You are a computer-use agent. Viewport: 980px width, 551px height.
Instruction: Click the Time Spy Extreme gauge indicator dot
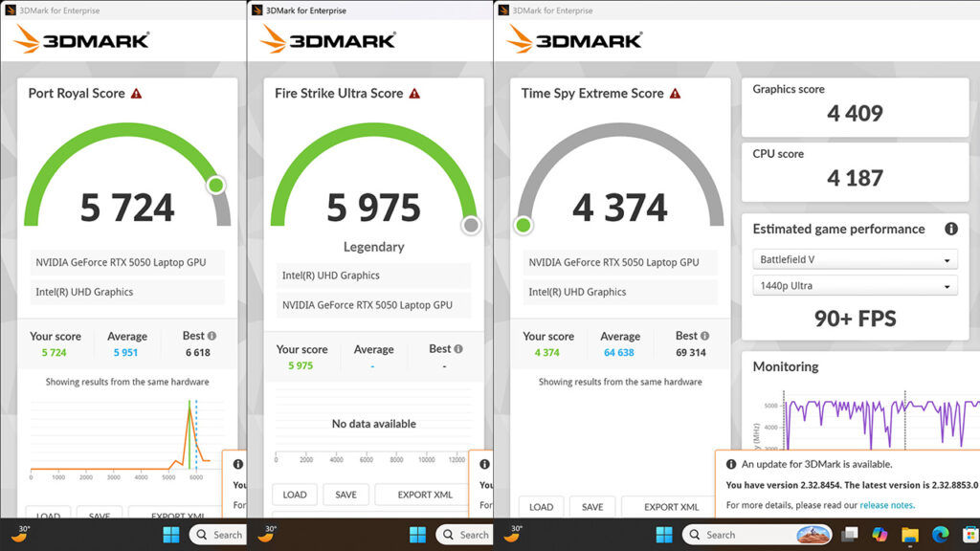coord(523,225)
